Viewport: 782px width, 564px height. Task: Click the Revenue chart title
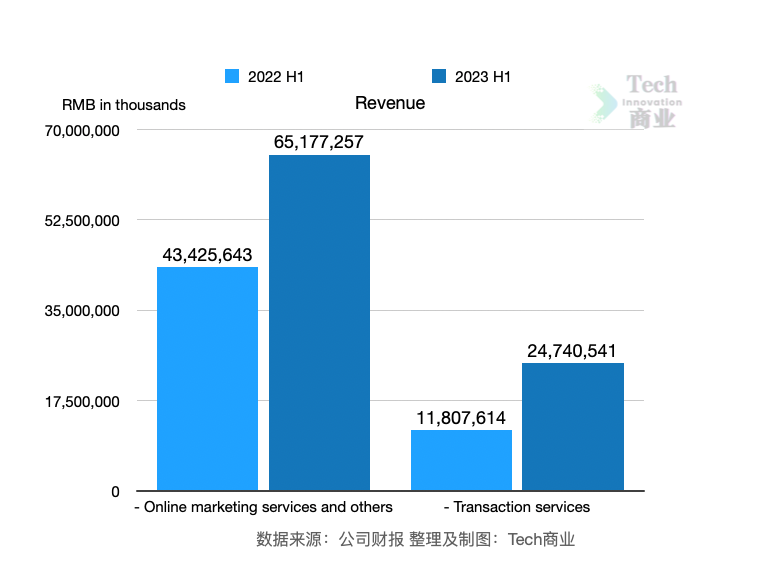(390, 103)
